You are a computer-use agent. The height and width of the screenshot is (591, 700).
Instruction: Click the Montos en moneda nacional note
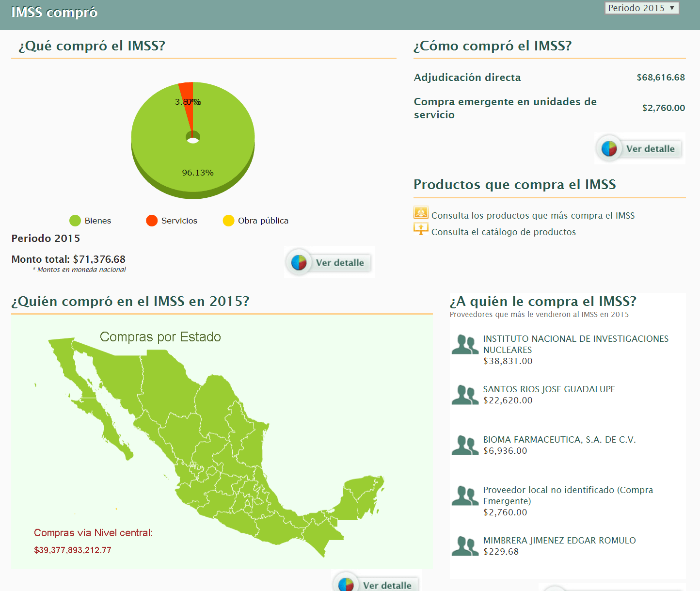(x=80, y=270)
